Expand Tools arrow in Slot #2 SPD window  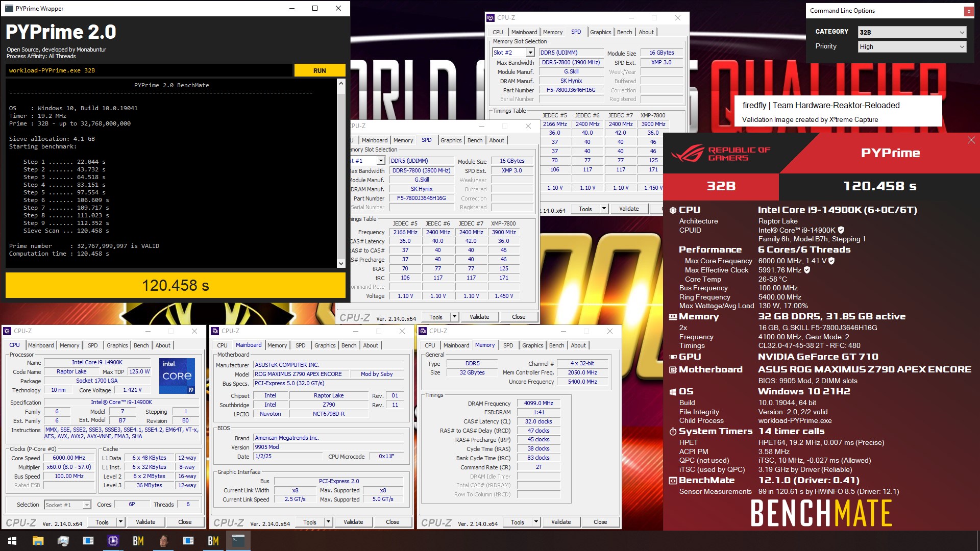604,209
